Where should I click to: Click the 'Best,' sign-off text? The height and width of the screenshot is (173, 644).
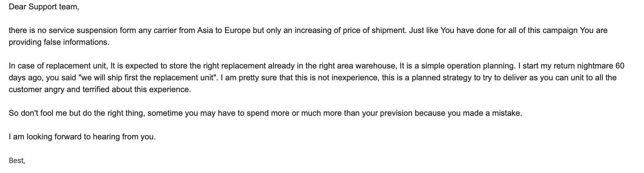point(17,161)
